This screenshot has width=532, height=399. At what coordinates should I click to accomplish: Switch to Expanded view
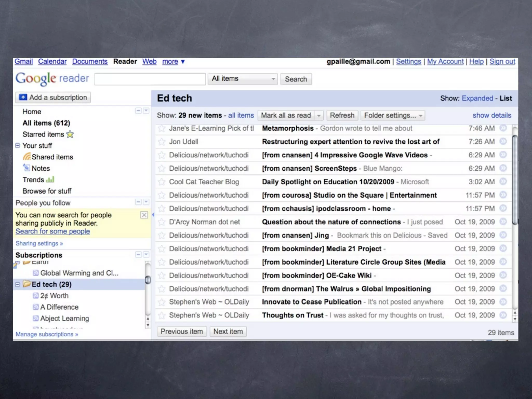477,98
